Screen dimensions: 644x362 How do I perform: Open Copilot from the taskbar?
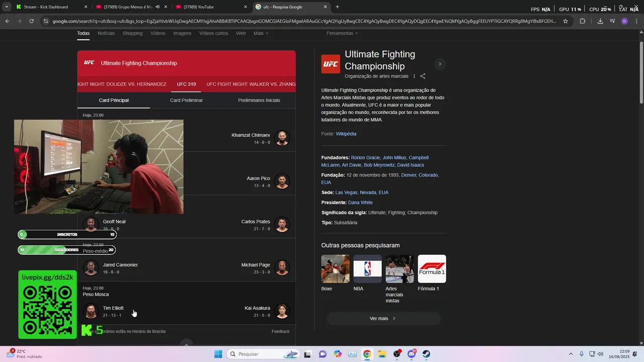[338, 354]
